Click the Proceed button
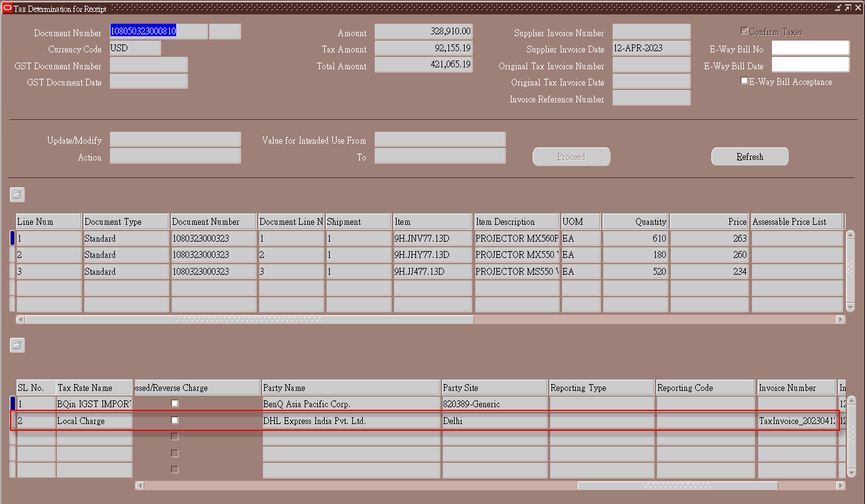 (570, 157)
